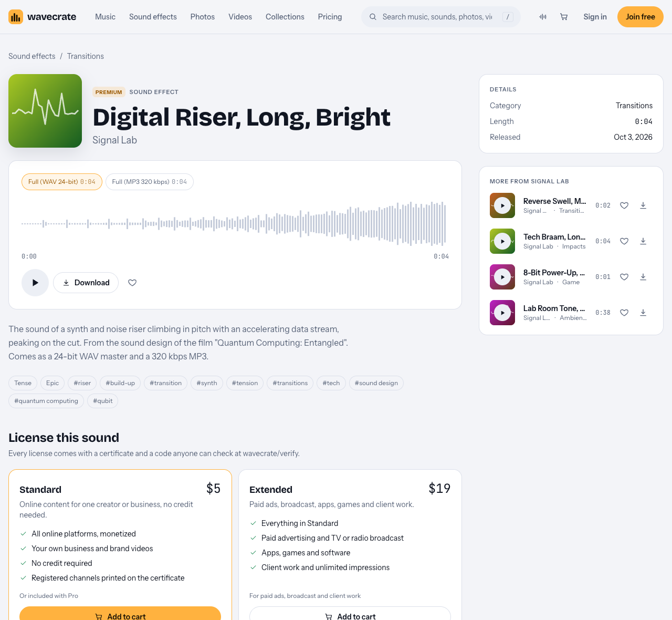Open the Signal Lab artist link
The image size is (672, 620).
coord(114,140)
